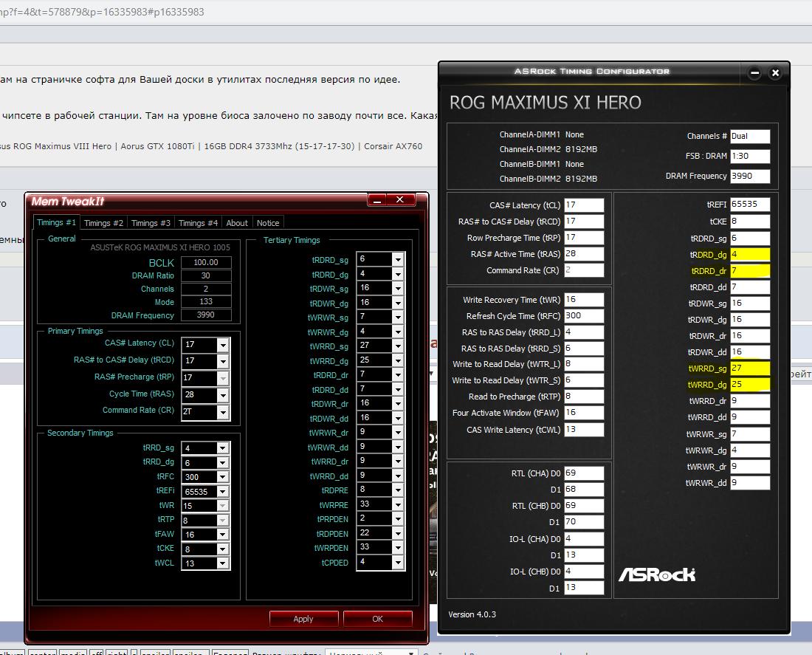The height and width of the screenshot is (655, 812).
Task: Click the DRAM Frequency field in Mem TweakIt
Action: tap(206, 315)
